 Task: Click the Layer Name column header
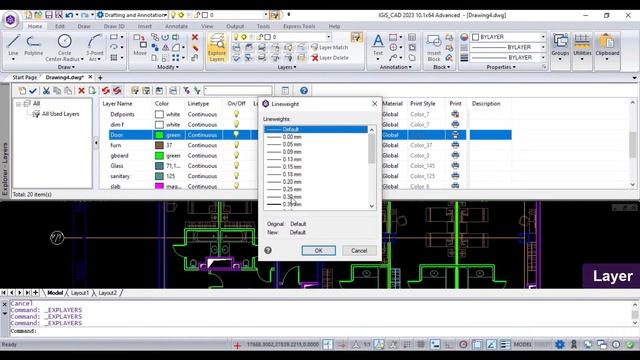(x=118, y=104)
